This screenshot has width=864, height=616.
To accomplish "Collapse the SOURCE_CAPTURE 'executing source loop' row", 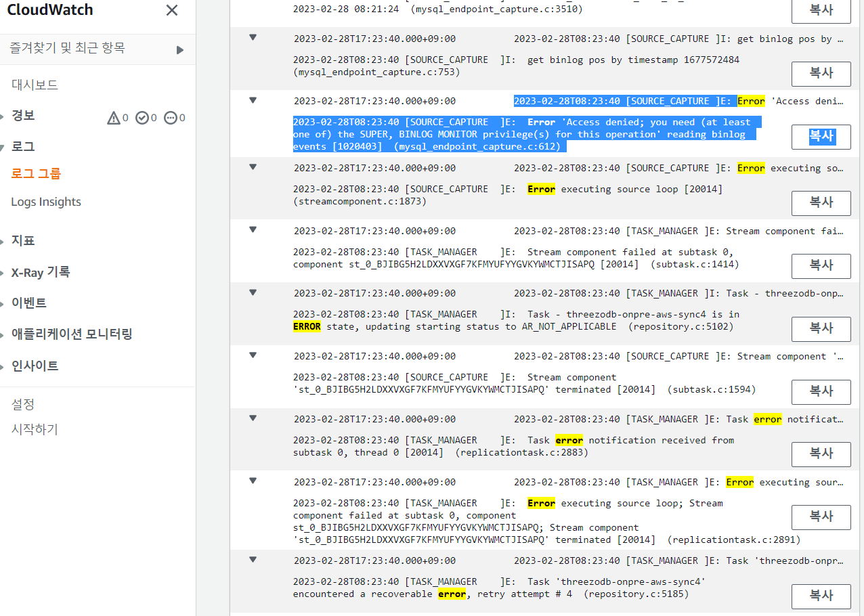I will (253, 167).
